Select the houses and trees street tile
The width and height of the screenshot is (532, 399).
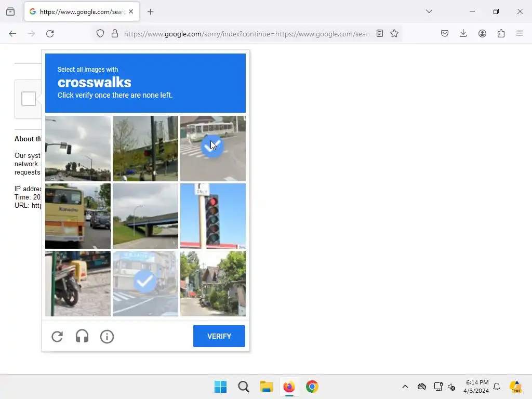pyautogui.click(x=212, y=284)
